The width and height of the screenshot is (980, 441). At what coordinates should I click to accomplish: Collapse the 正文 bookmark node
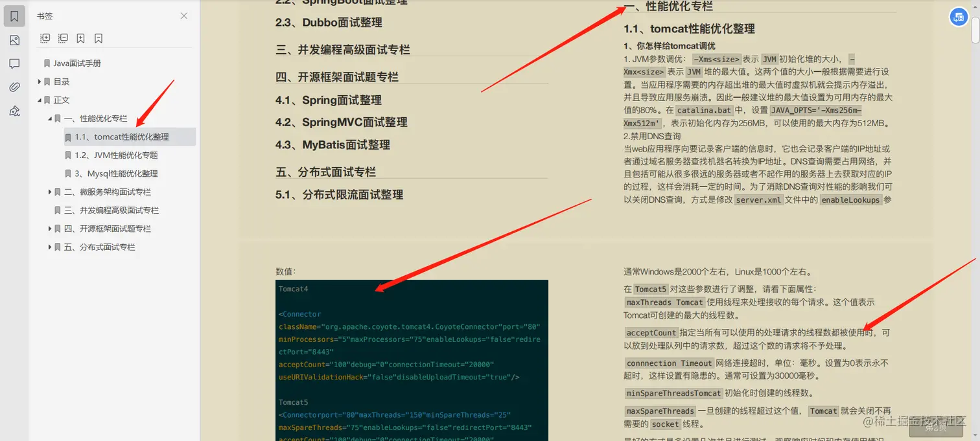click(x=40, y=100)
